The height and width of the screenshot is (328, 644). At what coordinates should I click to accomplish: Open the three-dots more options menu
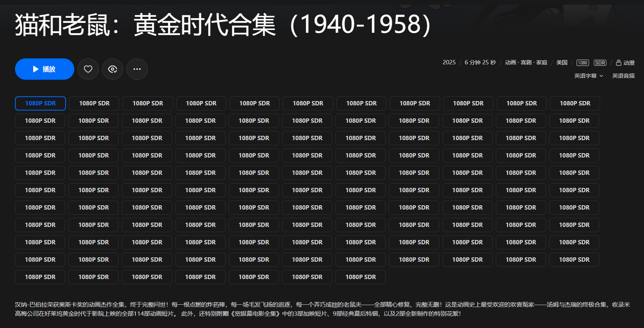tap(137, 69)
